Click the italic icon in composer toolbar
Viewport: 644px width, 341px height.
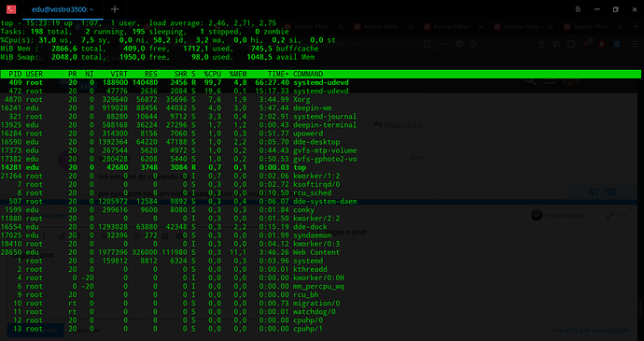pos(44,236)
